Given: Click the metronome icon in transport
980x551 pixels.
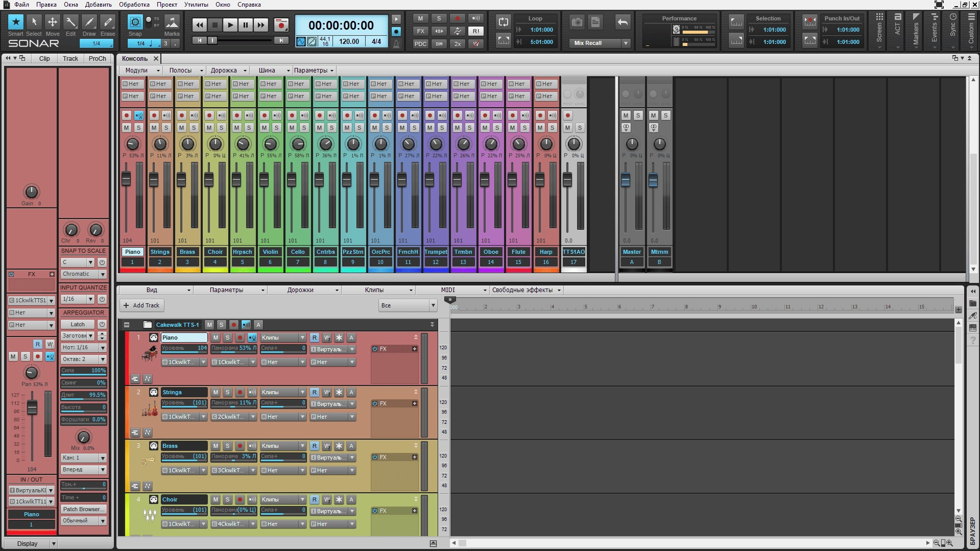Looking at the screenshot, I should coord(396,44).
